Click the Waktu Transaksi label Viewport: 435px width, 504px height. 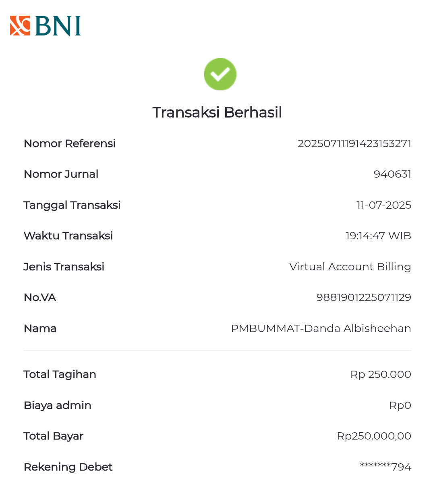click(x=68, y=236)
